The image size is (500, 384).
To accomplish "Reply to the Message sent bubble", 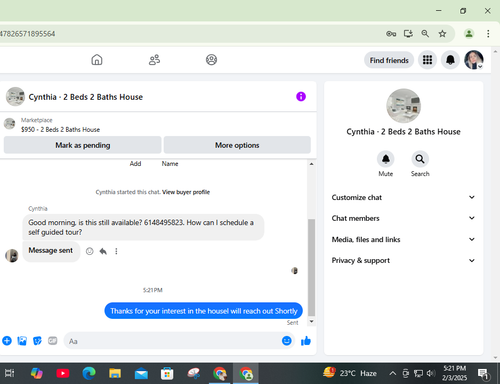I will [x=103, y=251].
